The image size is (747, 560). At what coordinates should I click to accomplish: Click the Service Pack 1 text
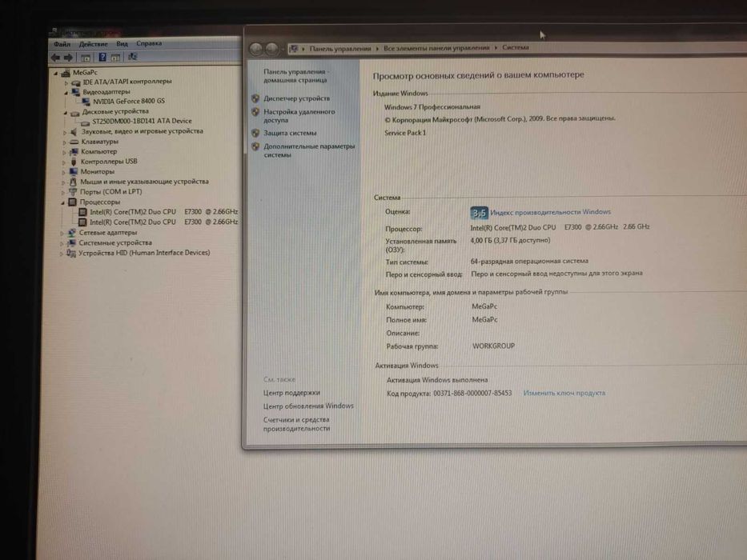pyautogui.click(x=405, y=133)
